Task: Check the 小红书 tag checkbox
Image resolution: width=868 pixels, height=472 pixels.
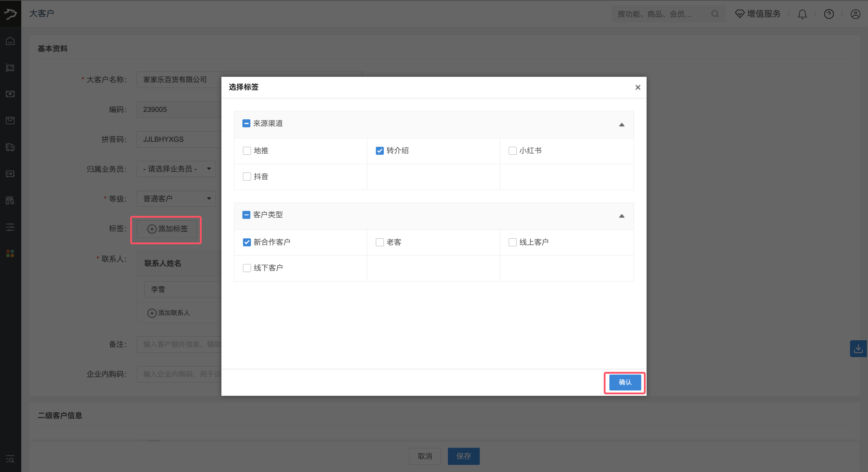Action: (513, 151)
